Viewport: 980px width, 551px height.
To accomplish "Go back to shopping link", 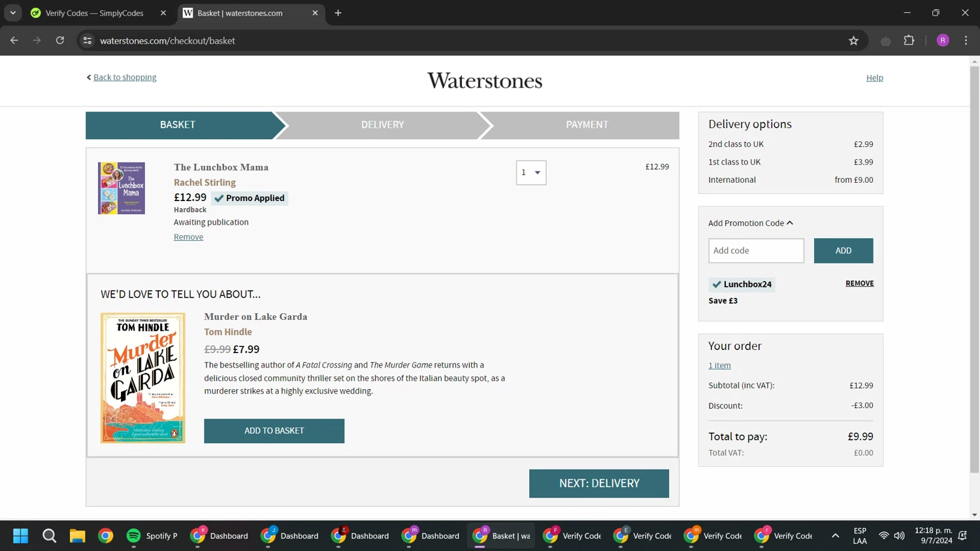I will tap(125, 77).
